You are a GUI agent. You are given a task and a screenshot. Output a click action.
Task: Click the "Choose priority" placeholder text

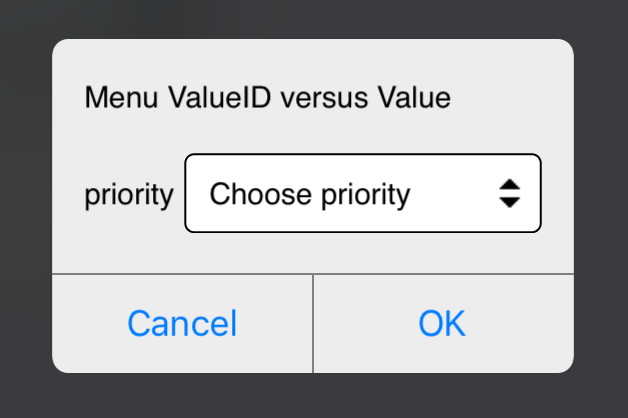[310, 193]
